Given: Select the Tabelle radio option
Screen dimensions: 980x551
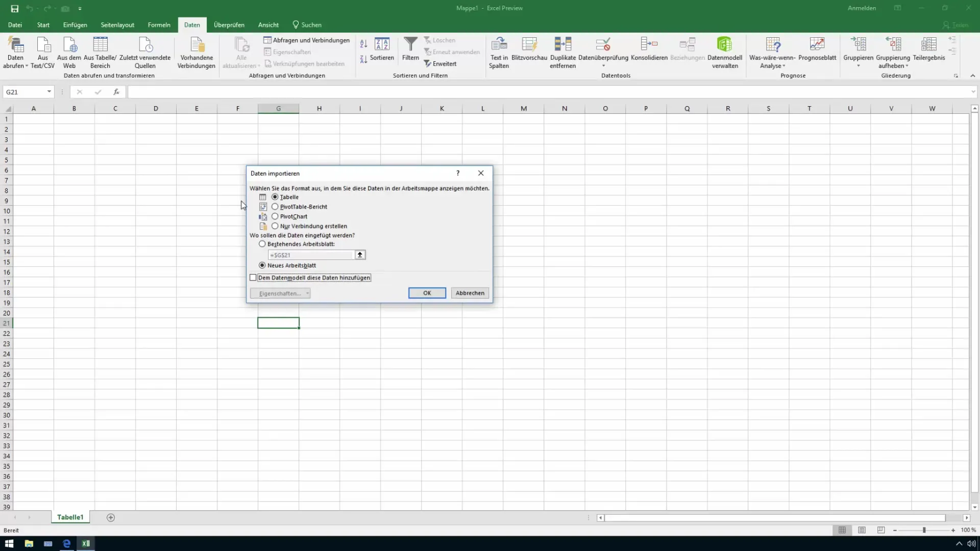Looking at the screenshot, I should (x=275, y=197).
